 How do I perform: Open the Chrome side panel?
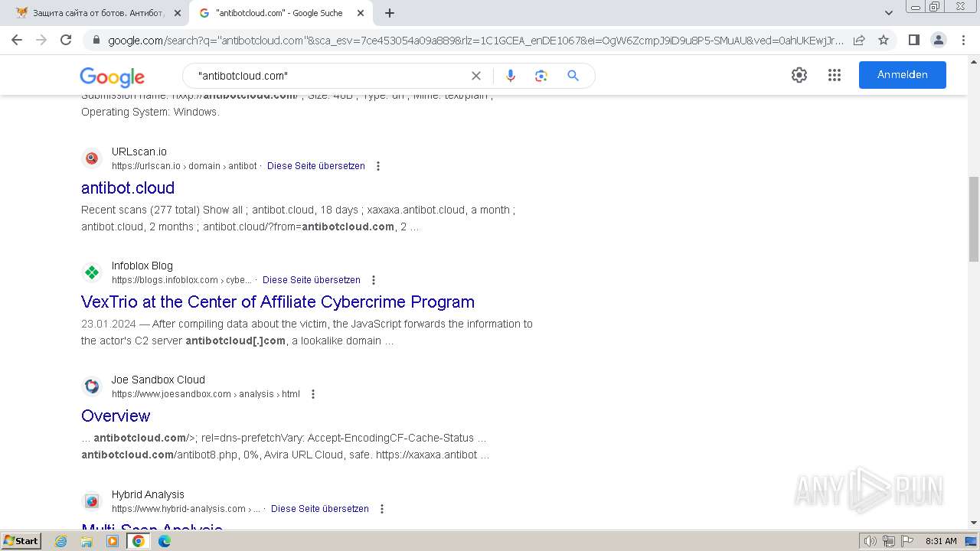click(913, 40)
